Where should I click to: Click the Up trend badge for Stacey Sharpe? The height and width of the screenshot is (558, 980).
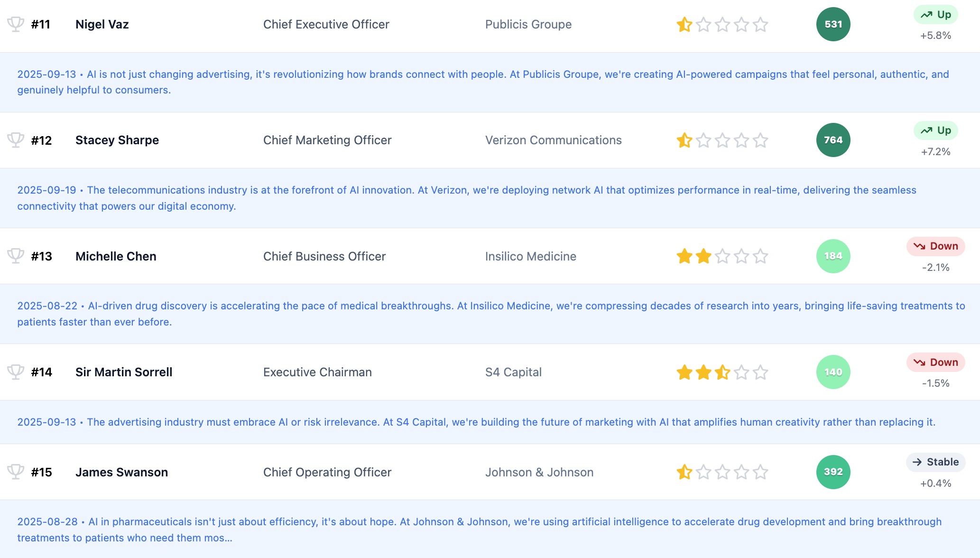pyautogui.click(x=935, y=130)
